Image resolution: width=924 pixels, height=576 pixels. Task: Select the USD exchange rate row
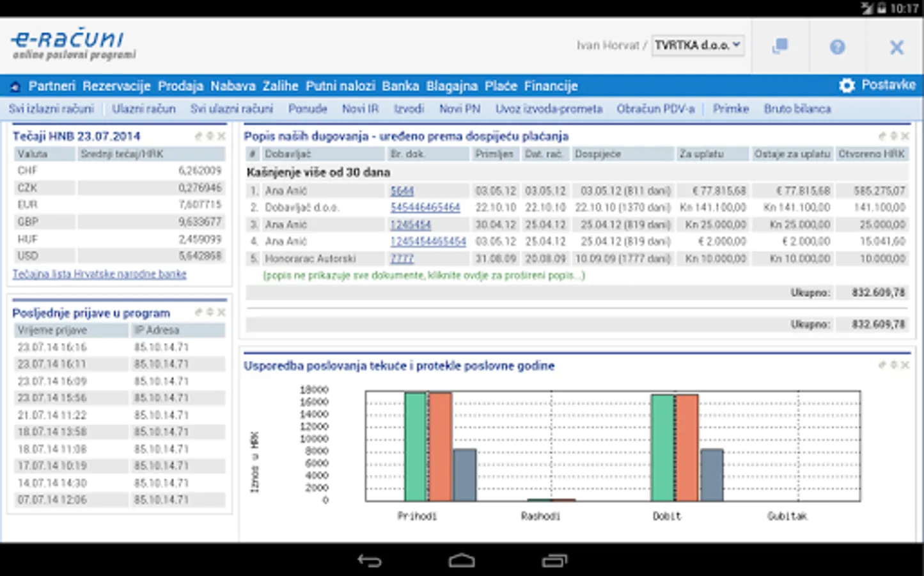pos(120,256)
